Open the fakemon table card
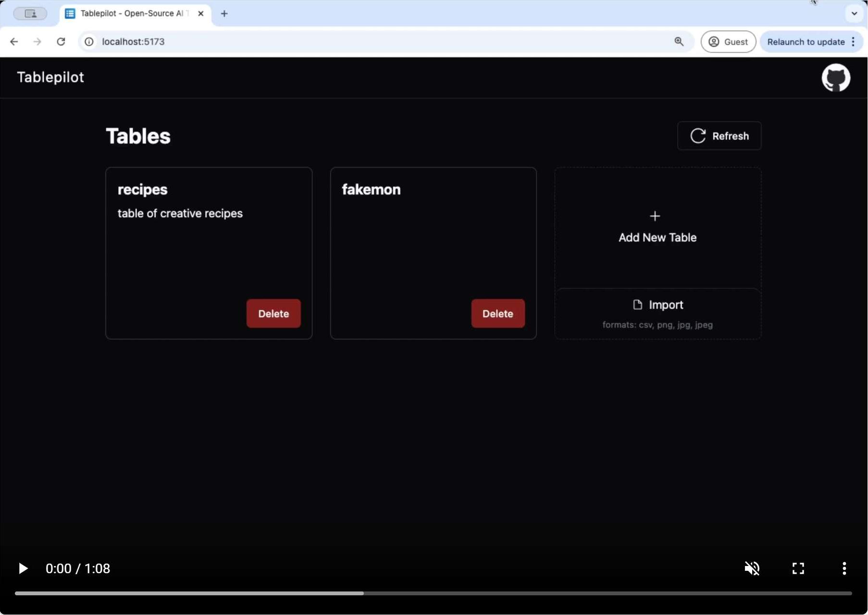Viewport: 868px width, 615px height. [x=433, y=253]
